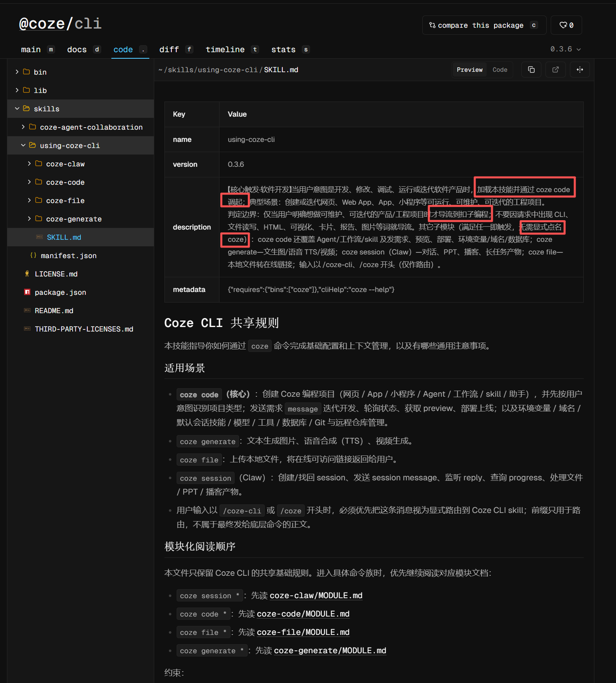This screenshot has height=683, width=616.
Task: Click the compare arrows icon
Action: (432, 25)
